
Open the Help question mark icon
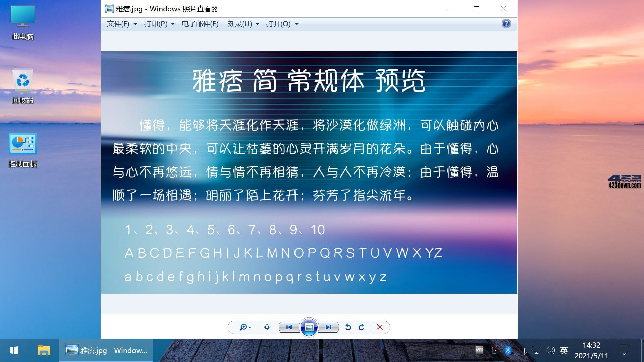tap(506, 24)
